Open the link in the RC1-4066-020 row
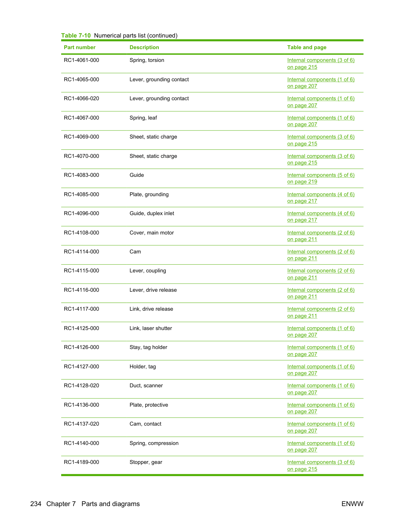Viewport: 400px width, 532px height. [321, 102]
